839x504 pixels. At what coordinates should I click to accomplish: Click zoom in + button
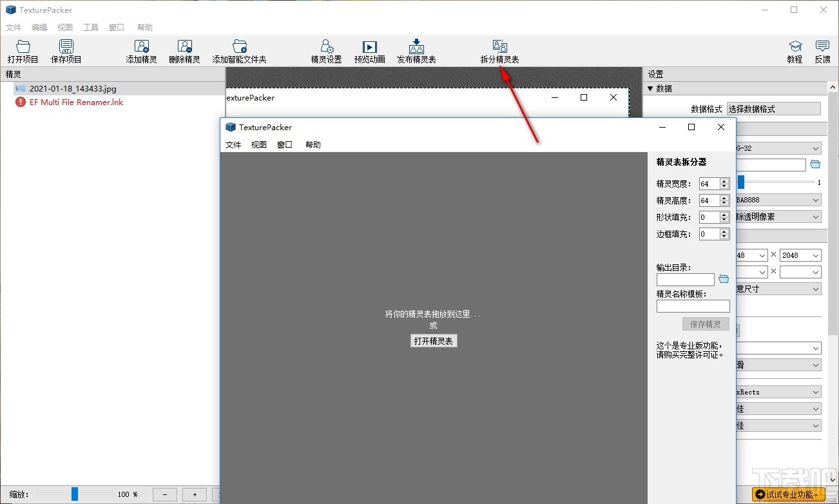point(195,495)
